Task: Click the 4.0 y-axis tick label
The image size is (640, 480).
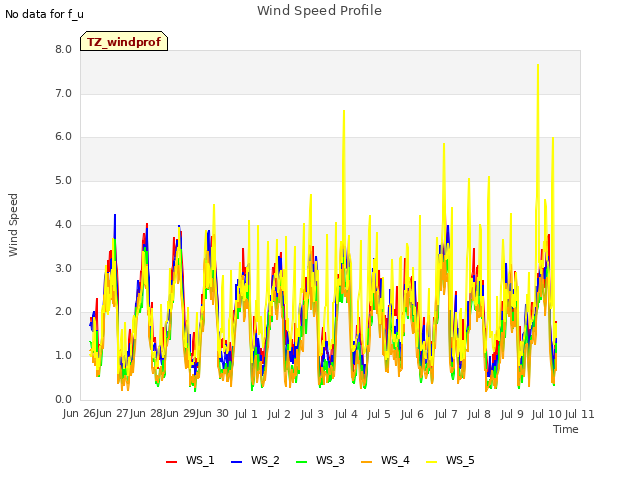Action: (63, 224)
